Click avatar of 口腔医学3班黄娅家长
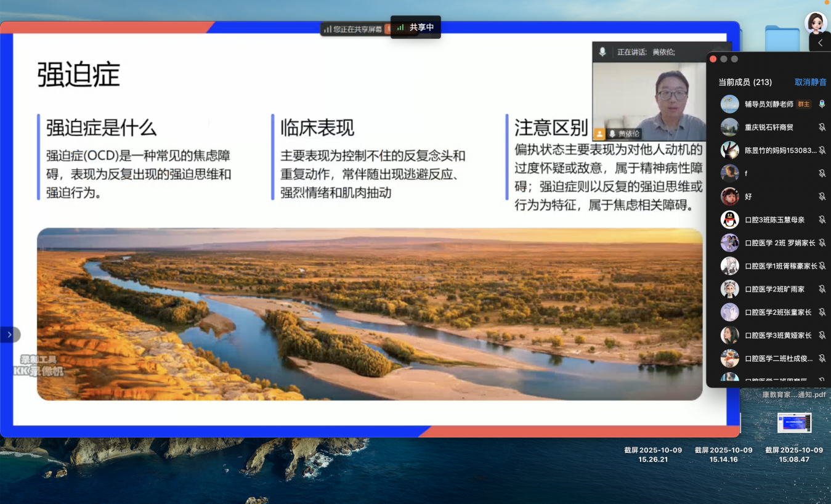 730,335
